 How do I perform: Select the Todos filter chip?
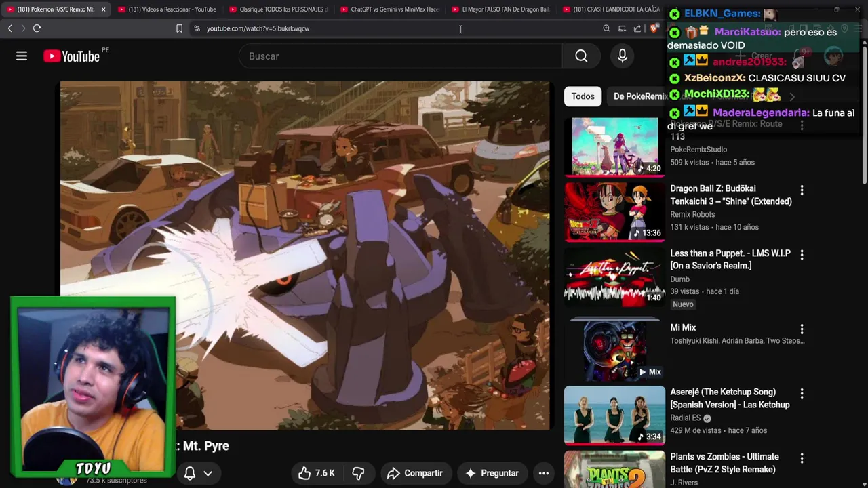tap(583, 96)
